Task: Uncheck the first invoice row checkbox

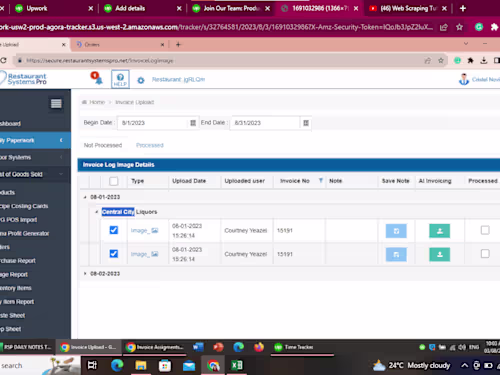Action: [114, 230]
